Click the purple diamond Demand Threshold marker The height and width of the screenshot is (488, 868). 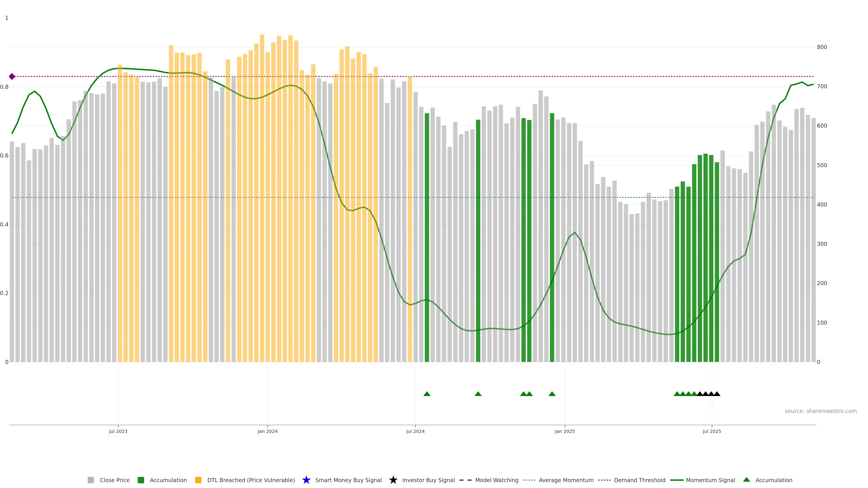point(12,76)
